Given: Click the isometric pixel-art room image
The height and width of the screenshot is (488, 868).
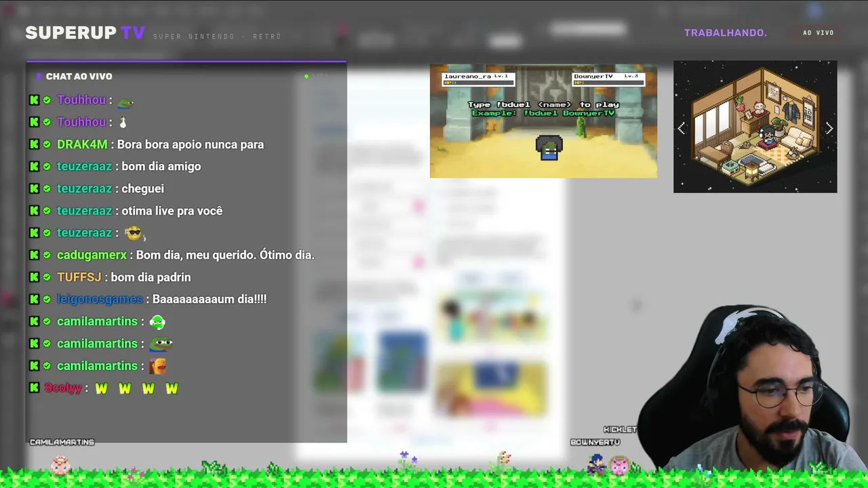Looking at the screenshot, I should (755, 127).
